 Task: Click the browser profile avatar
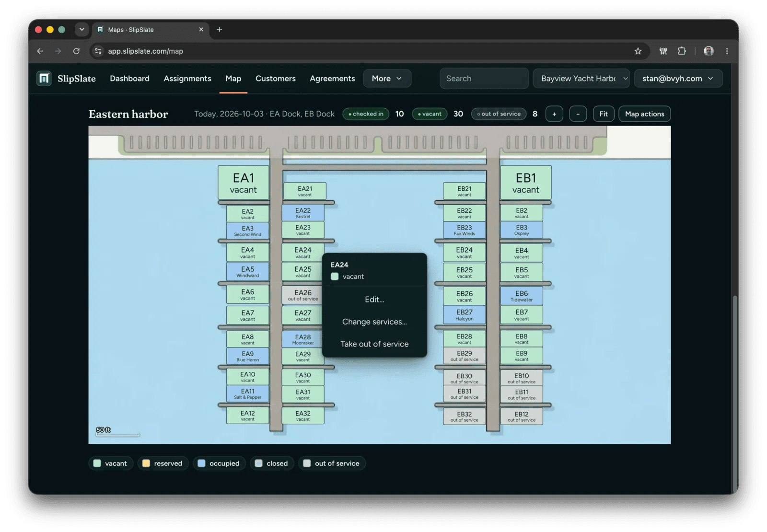click(x=709, y=51)
